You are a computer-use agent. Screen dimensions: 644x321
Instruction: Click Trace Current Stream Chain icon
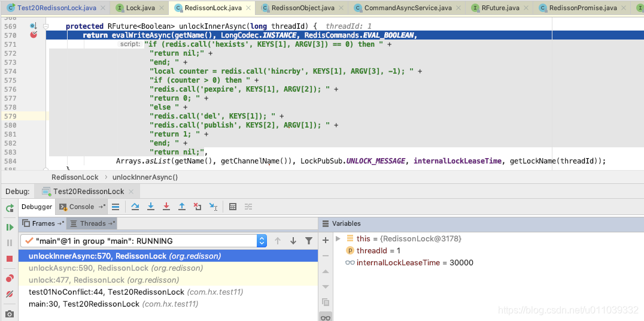pos(248,207)
